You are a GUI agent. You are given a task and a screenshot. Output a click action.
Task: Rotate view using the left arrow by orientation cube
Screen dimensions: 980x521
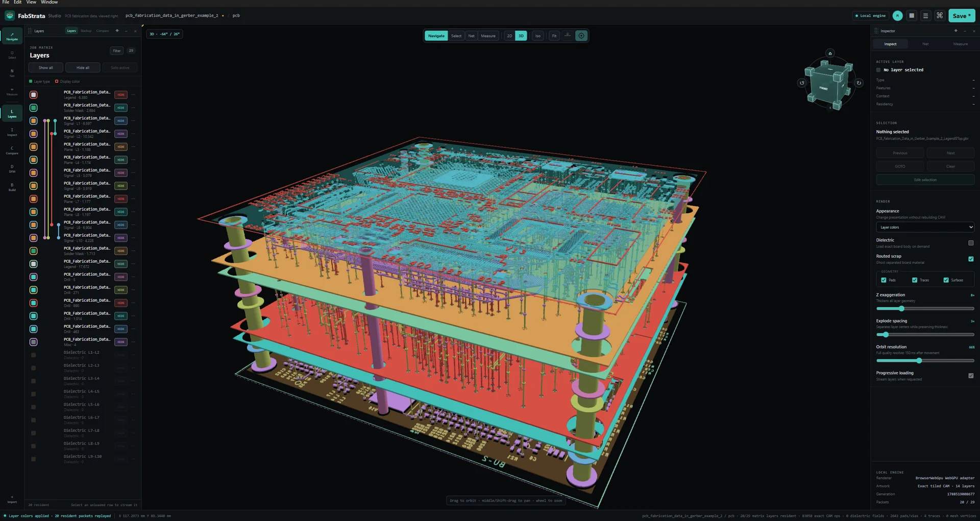click(802, 83)
